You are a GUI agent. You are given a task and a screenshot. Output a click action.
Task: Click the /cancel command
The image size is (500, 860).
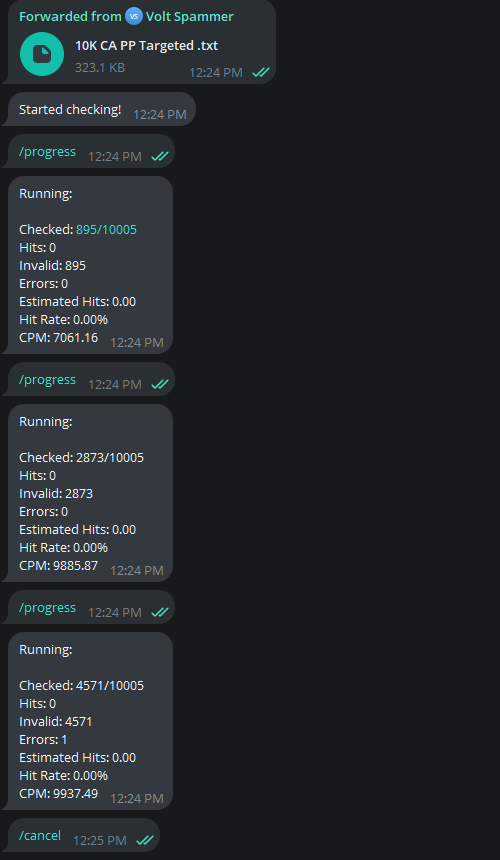40,835
